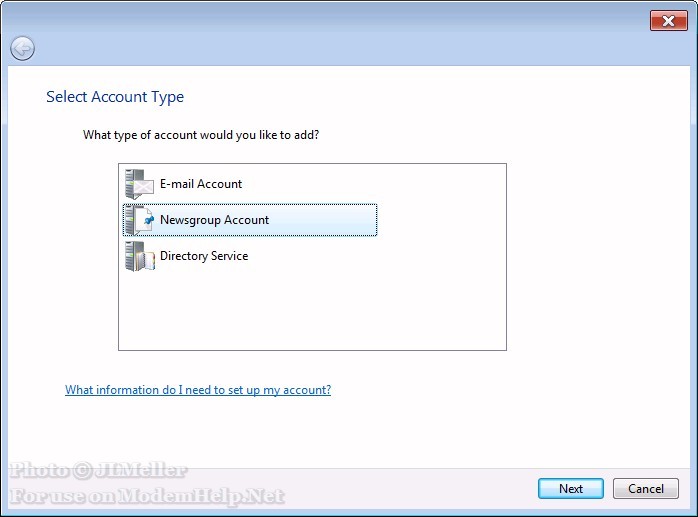Cancel the account wizard
Screen dimensions: 698x517
[645, 489]
